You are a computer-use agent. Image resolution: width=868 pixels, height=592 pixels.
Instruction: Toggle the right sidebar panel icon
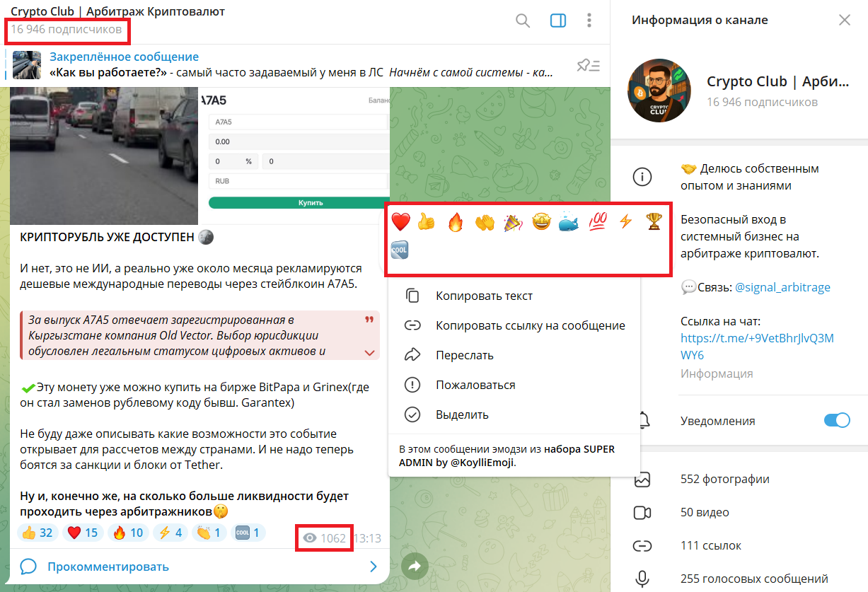[x=558, y=21]
